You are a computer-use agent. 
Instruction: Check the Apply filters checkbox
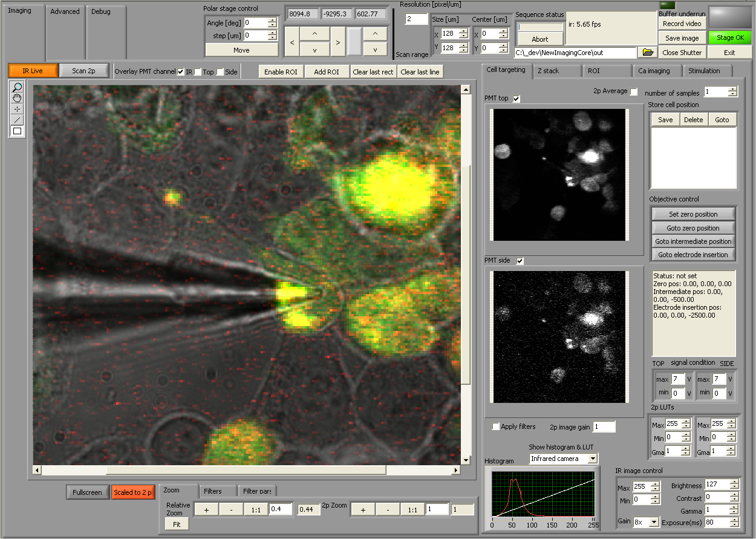496,426
